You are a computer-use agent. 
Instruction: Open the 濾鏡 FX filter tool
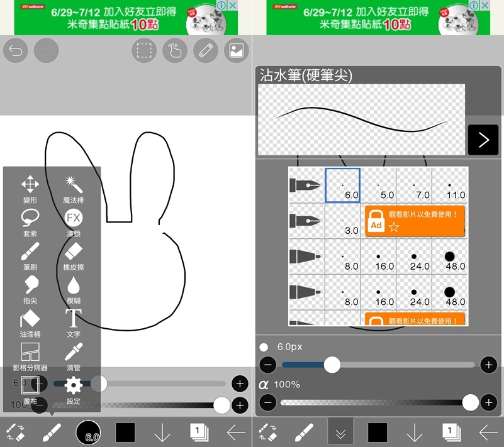74,223
